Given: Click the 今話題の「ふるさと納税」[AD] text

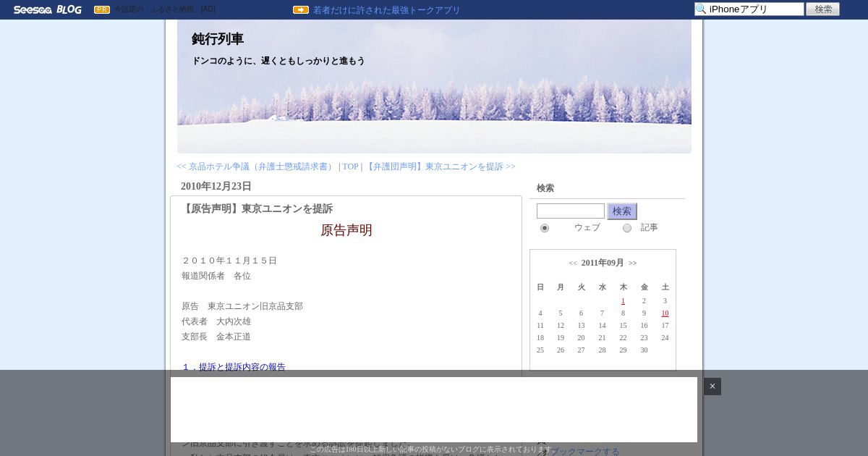Looking at the screenshot, I should coord(165,9).
